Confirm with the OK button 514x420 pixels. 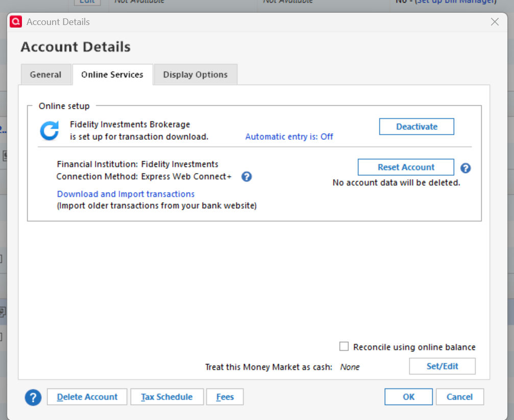(x=408, y=397)
